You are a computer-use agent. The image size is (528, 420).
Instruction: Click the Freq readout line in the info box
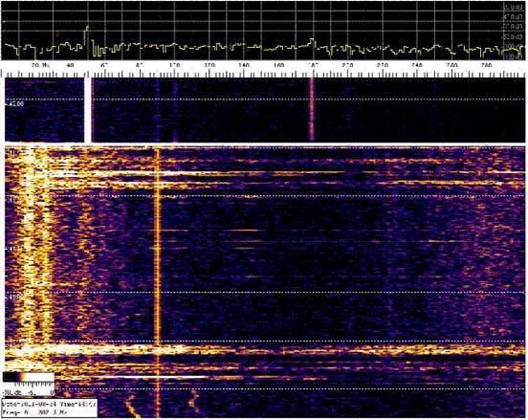tap(33, 411)
